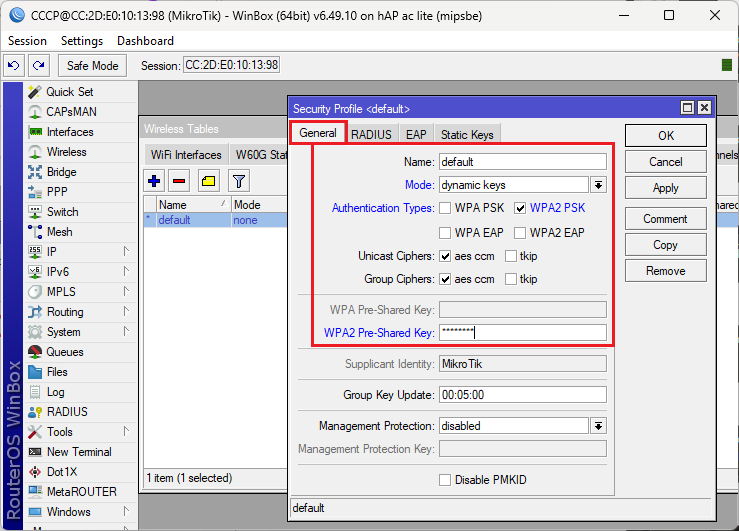
Task: Expand the Windows submenu
Action: coord(126,511)
